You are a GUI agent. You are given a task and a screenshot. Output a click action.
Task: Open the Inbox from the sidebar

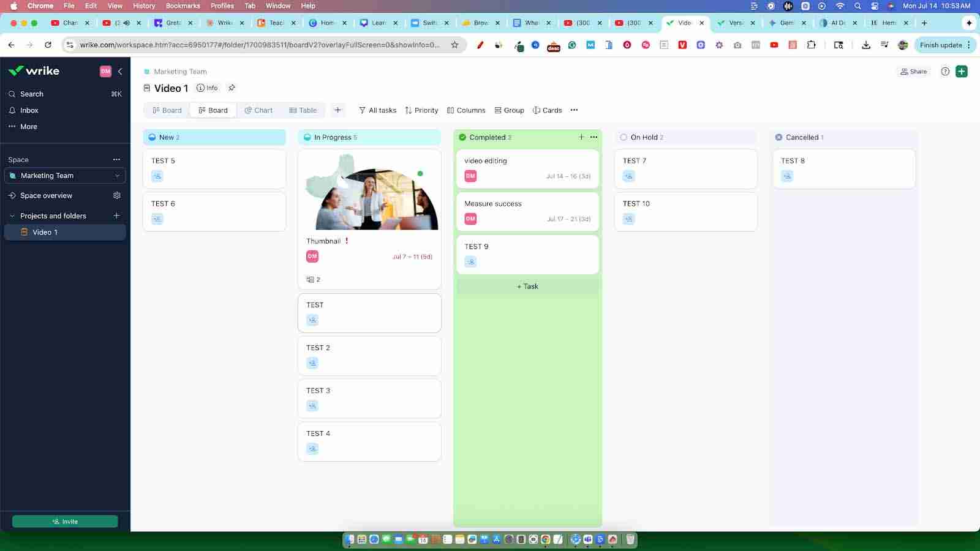29,110
